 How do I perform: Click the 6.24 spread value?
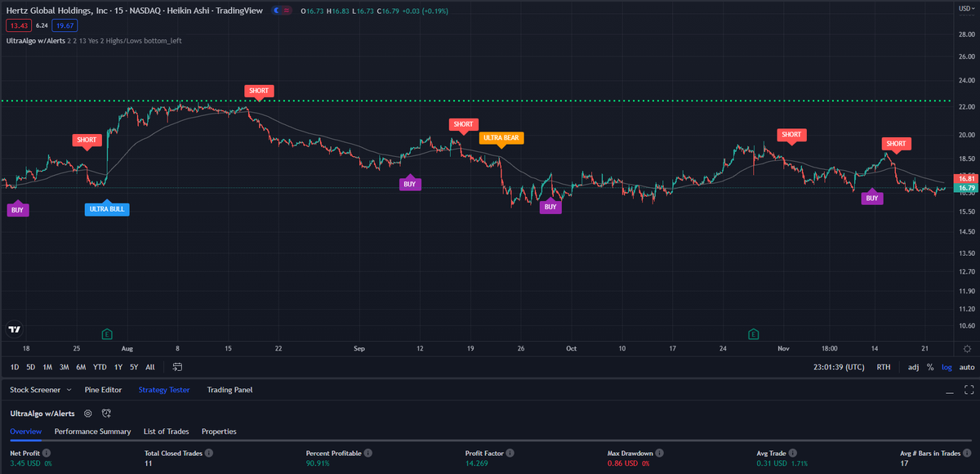(42, 25)
